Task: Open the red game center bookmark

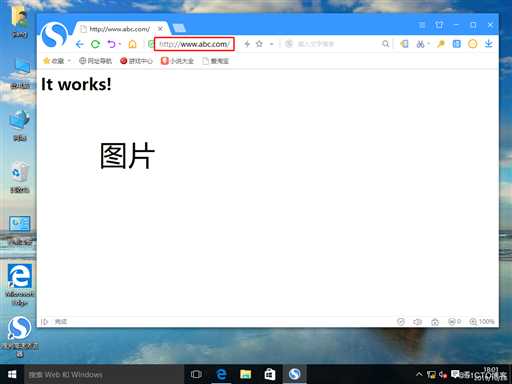Action: [x=136, y=61]
